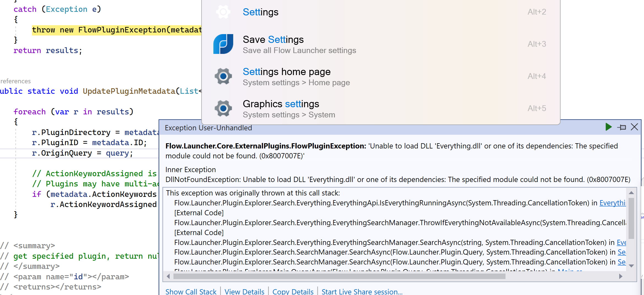The height and width of the screenshot is (295, 644).
Task: Click the call stack vertical scrollbar thumb
Action: [x=631, y=219]
